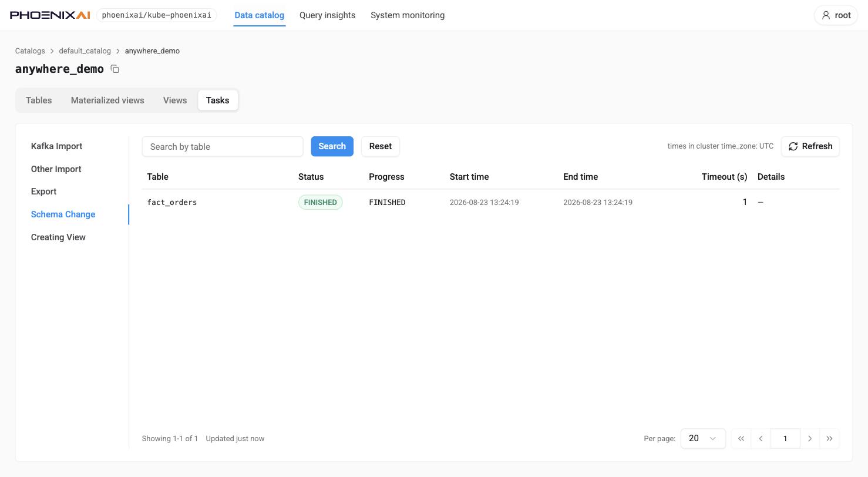Screen dimensions: 868x477
Task: Open the Per page 20 dropdown
Action: [x=703, y=438]
